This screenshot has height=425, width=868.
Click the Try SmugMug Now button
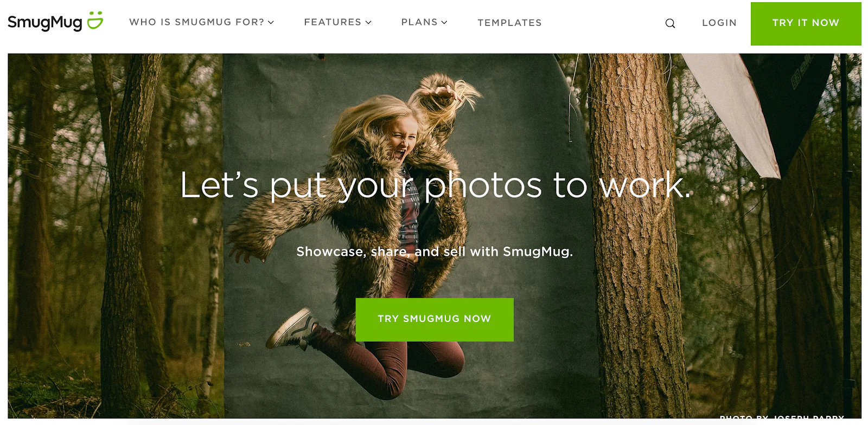click(x=435, y=319)
